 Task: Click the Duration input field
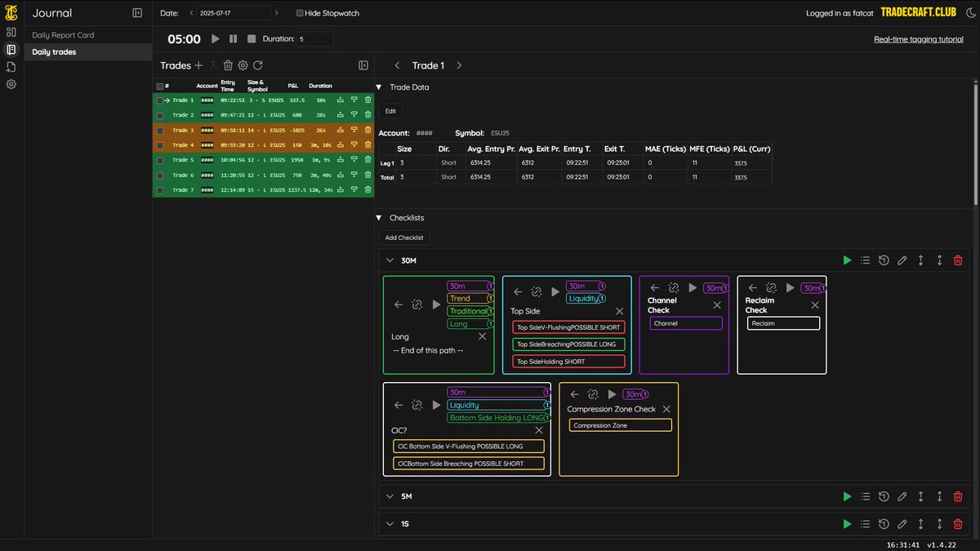(315, 38)
